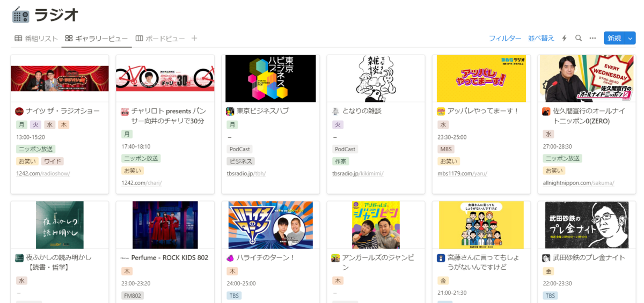The width and height of the screenshot is (644, 303).
Task: Open the three-dots more options menu
Action: pyautogui.click(x=592, y=38)
